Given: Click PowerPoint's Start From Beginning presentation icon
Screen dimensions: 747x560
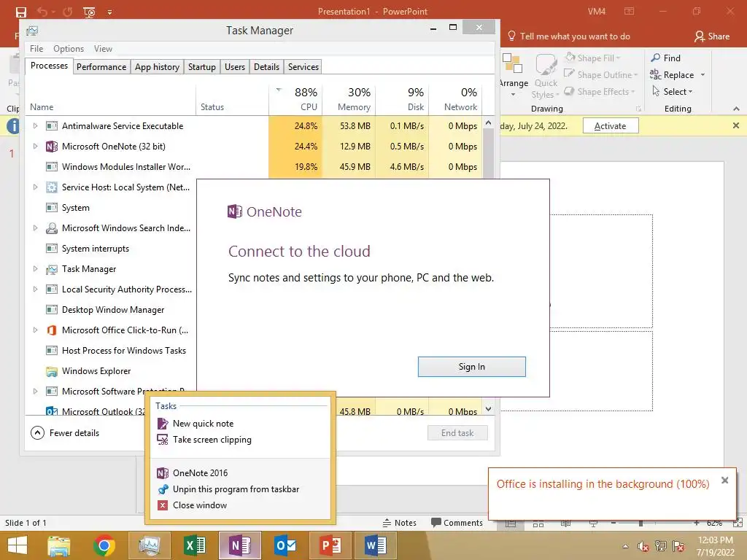Looking at the screenshot, I should pos(89,12).
